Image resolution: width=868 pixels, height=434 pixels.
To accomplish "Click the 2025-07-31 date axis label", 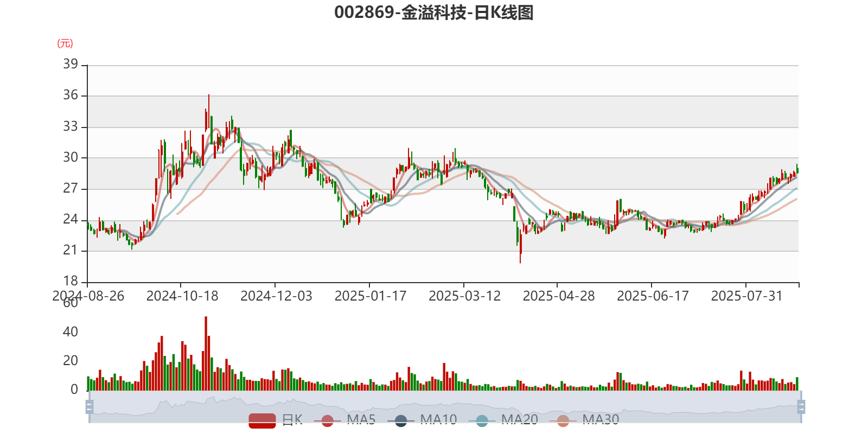I will click(747, 296).
